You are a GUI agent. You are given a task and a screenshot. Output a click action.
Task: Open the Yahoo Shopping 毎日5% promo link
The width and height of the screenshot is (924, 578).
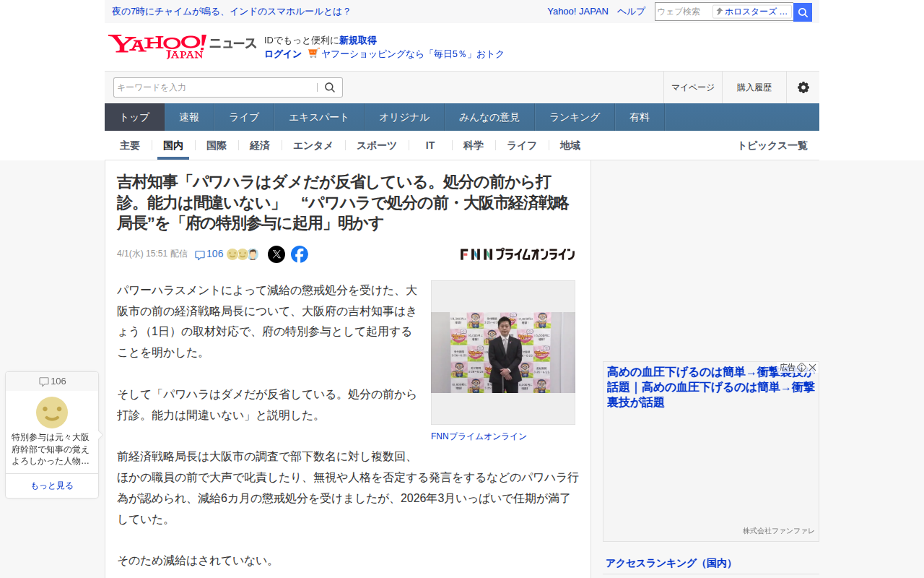412,54
